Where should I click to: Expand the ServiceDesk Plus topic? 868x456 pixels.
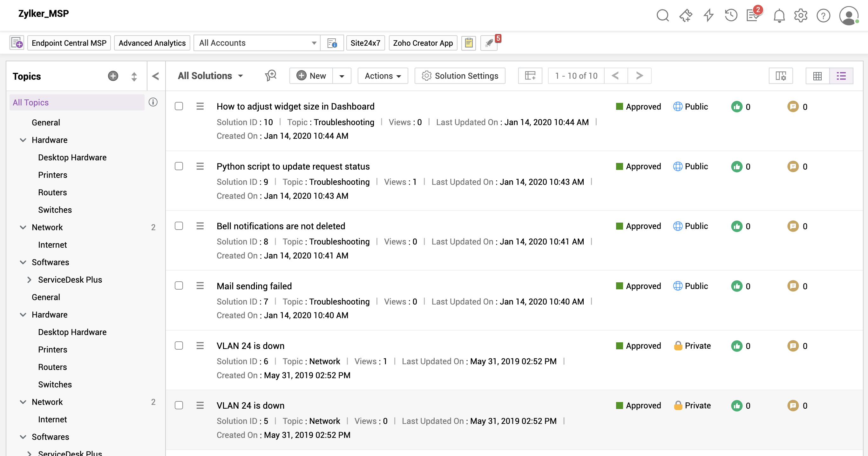(x=29, y=280)
